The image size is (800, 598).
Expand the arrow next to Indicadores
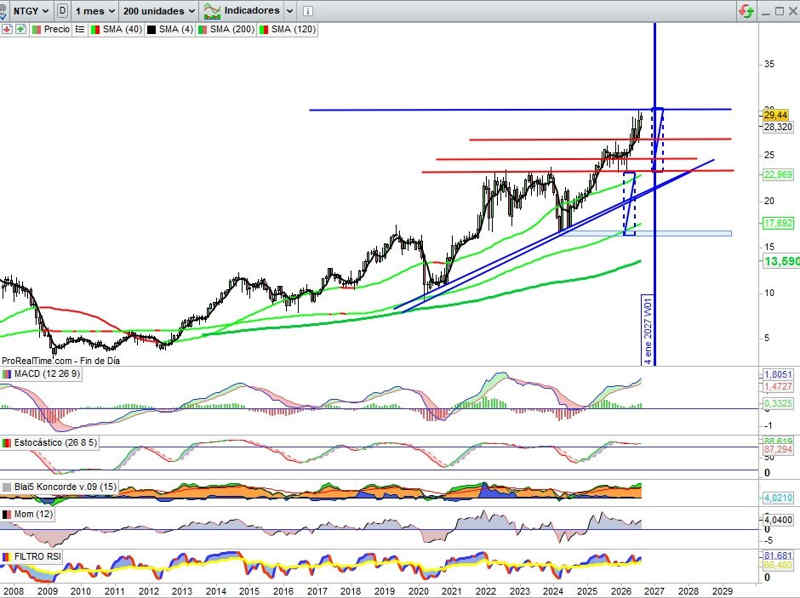289,11
